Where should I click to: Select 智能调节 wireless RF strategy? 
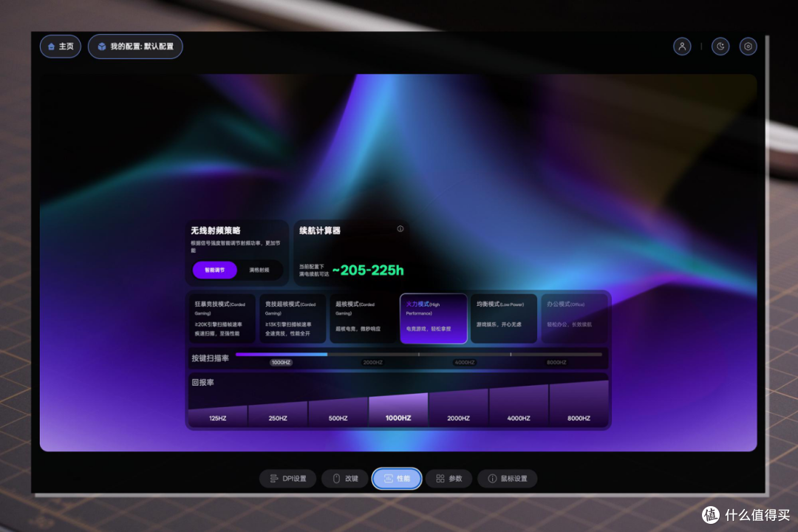coord(215,270)
